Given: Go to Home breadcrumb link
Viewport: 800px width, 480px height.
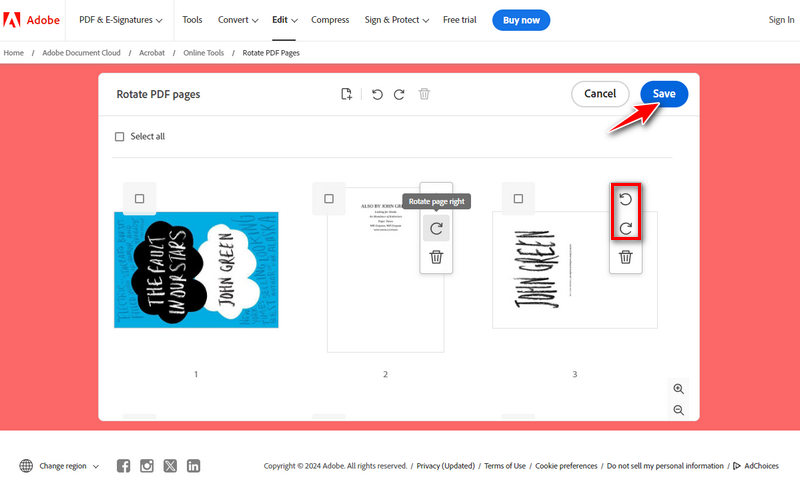Looking at the screenshot, I should [14, 53].
